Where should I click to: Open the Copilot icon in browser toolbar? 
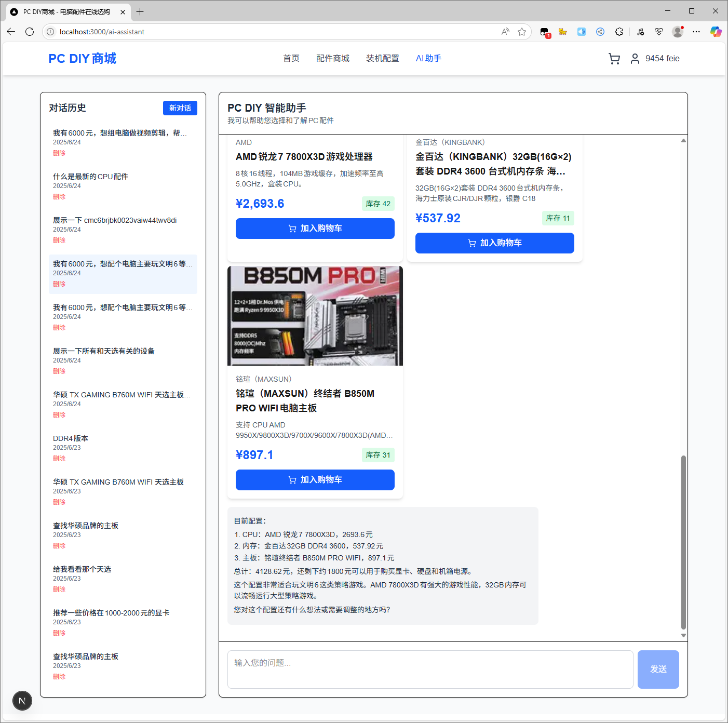pos(716,32)
